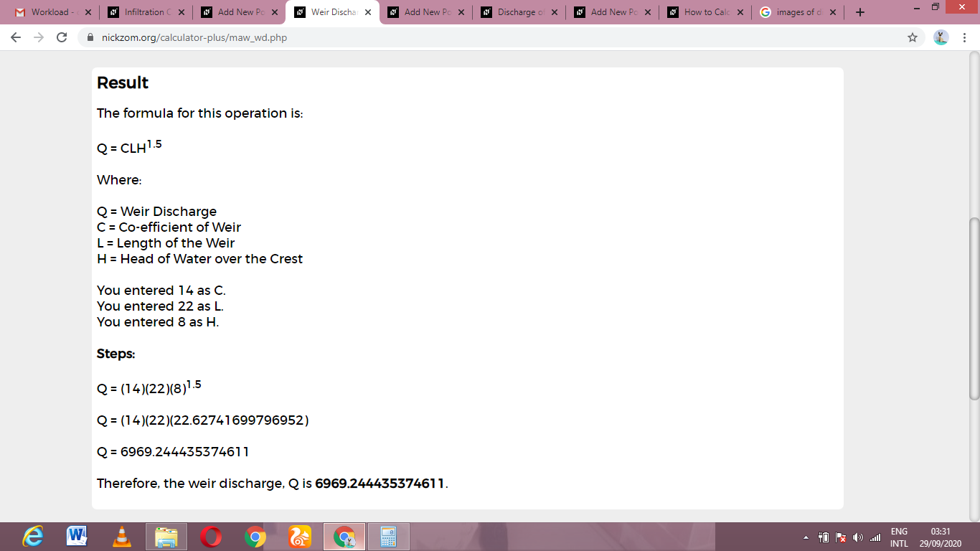Launch Internet Explorer from the taskbar
Screen dimensions: 980x551
(x=32, y=537)
